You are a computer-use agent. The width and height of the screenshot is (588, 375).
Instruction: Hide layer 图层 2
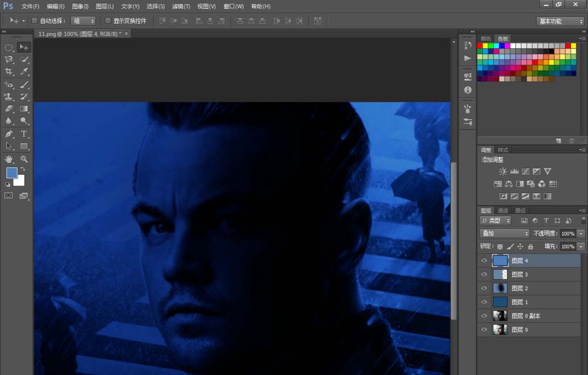pyautogui.click(x=484, y=288)
